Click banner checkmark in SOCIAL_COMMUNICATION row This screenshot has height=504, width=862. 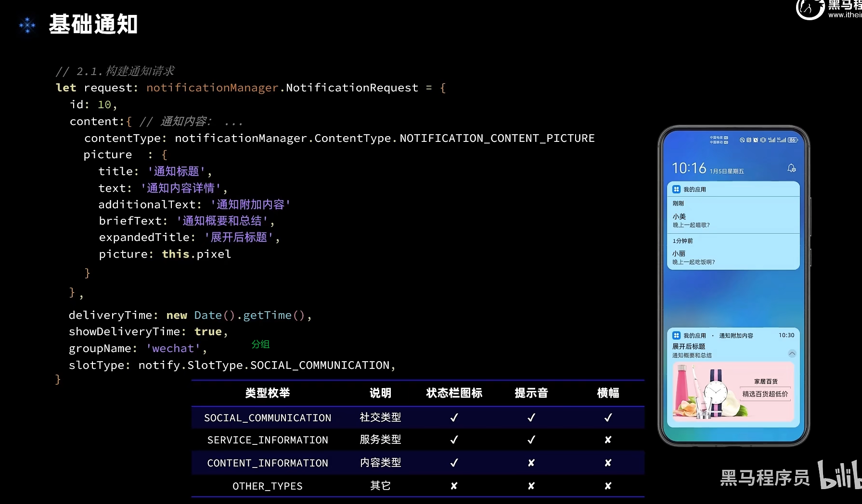tap(608, 417)
